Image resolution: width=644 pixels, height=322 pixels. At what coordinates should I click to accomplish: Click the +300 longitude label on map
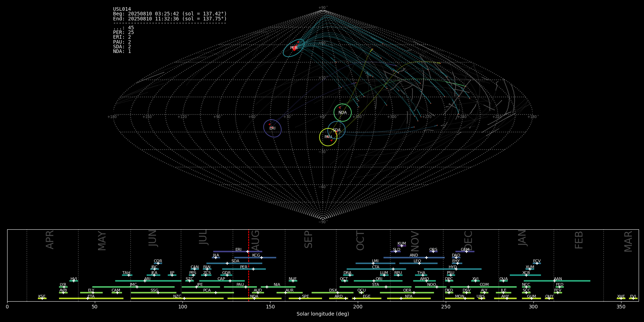tap(392, 117)
